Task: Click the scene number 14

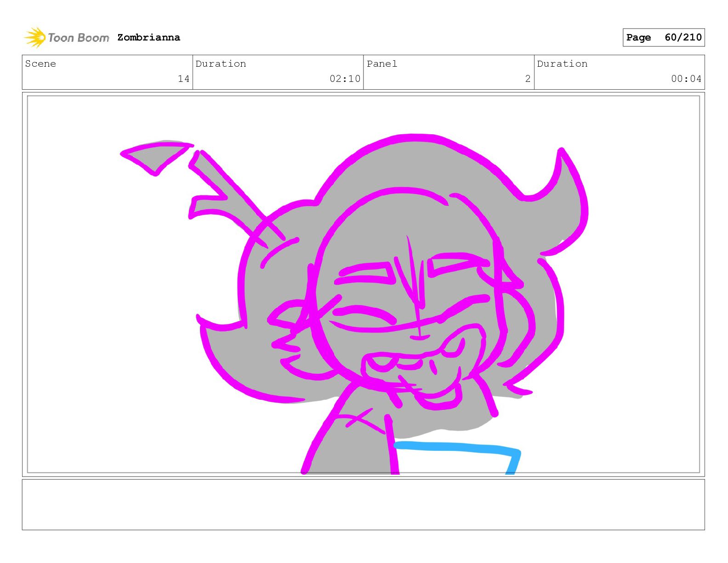Action: 184,79
